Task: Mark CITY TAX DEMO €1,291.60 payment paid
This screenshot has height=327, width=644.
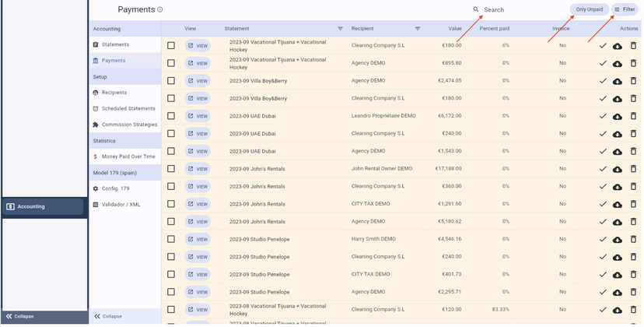Action: tap(603, 204)
